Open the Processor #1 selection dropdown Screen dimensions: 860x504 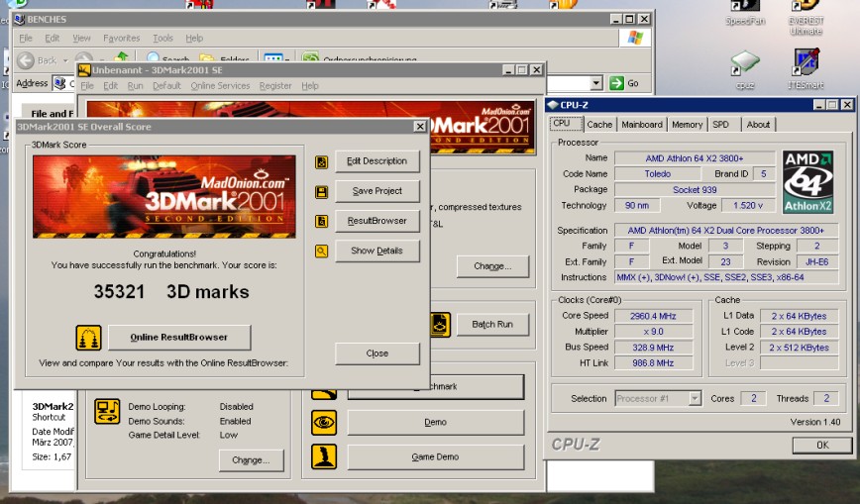[695, 398]
